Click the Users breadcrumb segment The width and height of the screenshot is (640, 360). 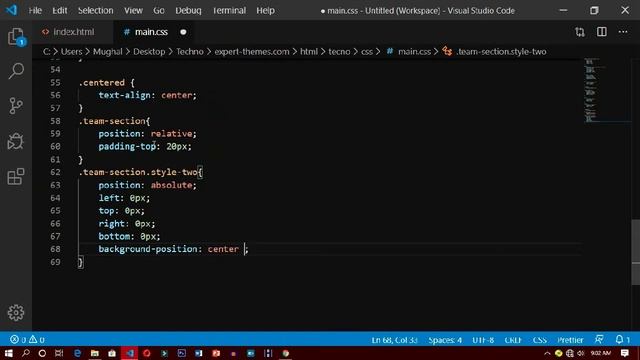tap(71, 51)
